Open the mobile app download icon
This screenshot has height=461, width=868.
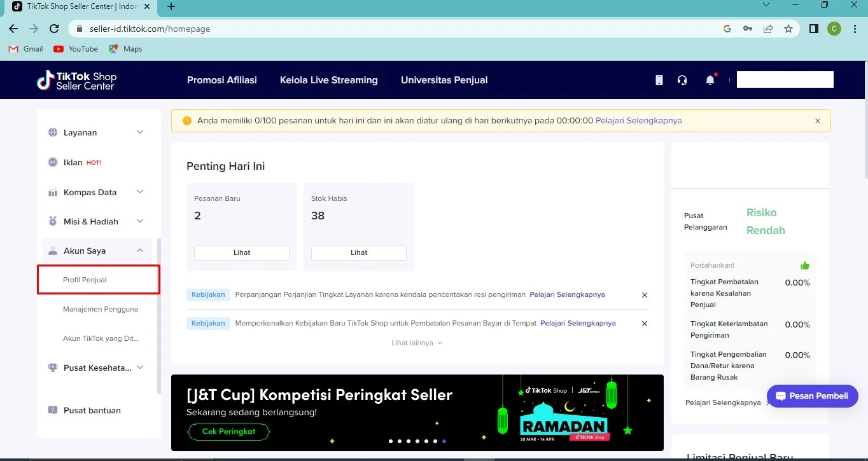pos(659,80)
